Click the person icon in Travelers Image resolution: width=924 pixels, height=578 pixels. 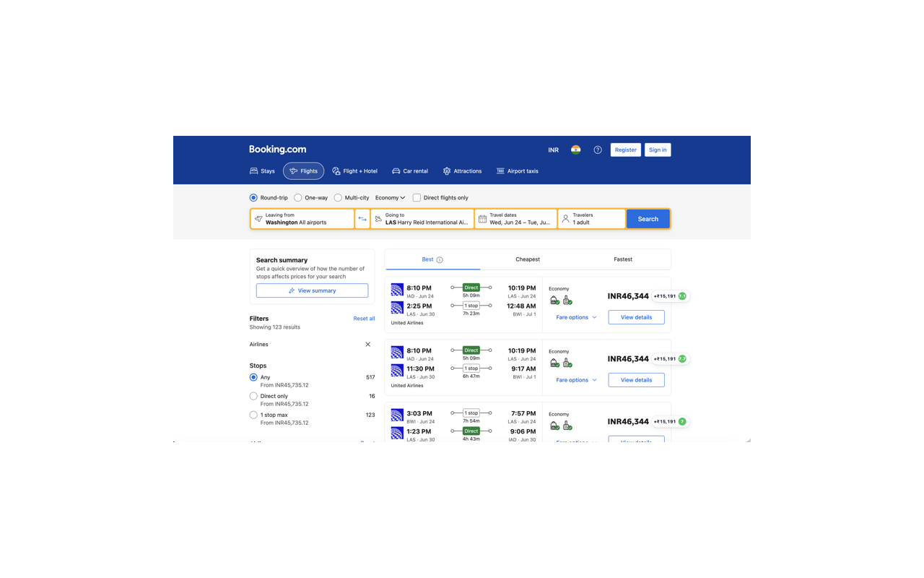pyautogui.click(x=565, y=219)
